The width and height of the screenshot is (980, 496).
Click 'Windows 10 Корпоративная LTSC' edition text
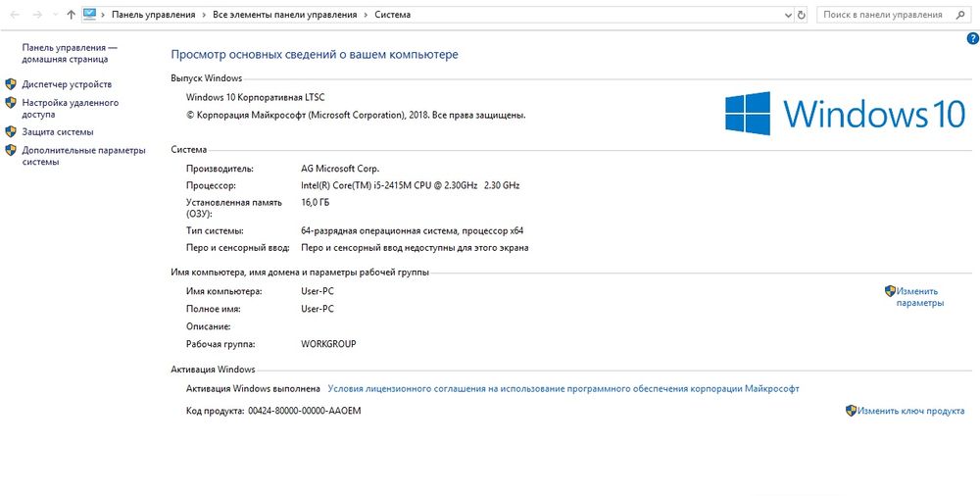pos(256,98)
